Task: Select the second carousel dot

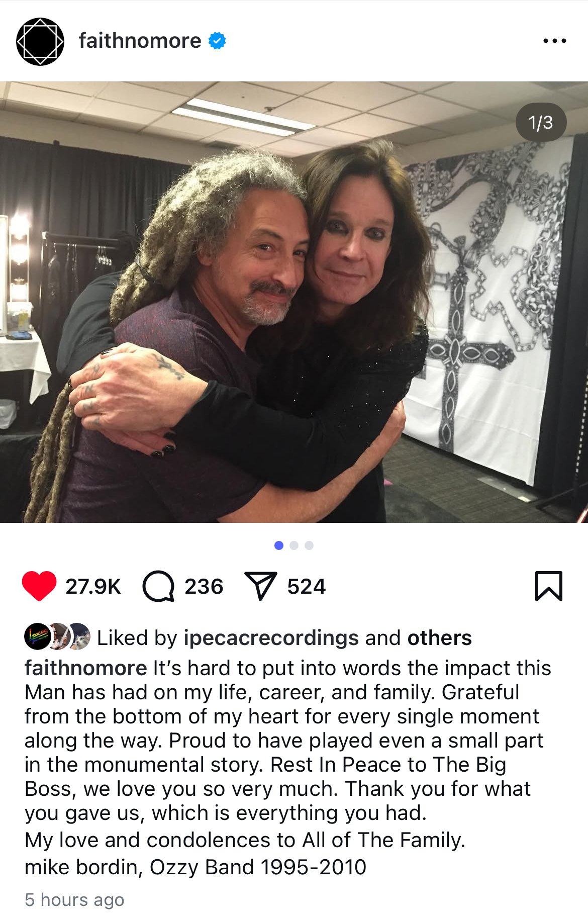Action: (294, 545)
